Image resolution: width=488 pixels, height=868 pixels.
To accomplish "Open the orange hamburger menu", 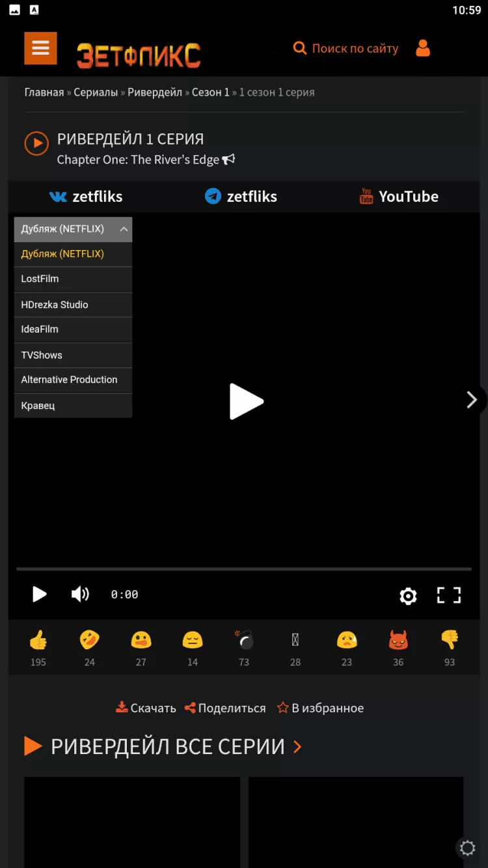I will [x=40, y=48].
